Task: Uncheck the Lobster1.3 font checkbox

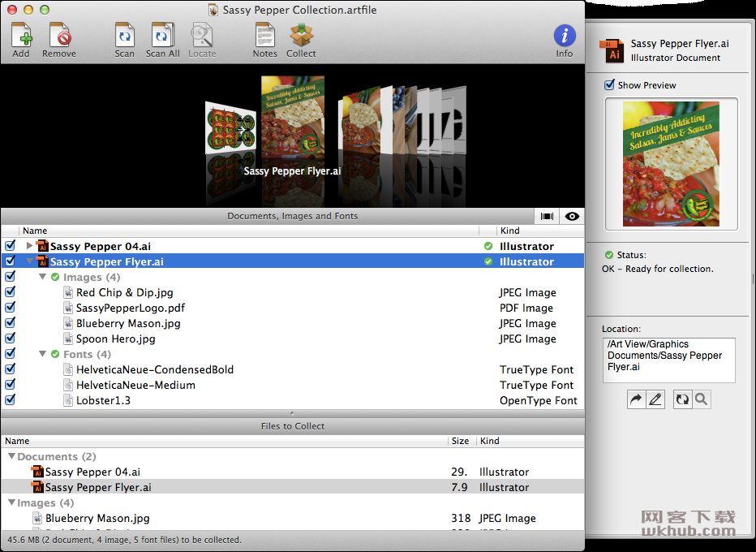Action: [x=10, y=400]
